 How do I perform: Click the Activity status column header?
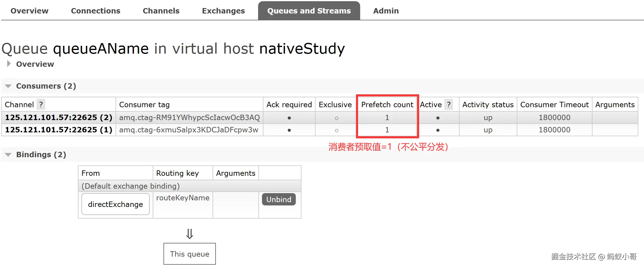pyautogui.click(x=488, y=105)
